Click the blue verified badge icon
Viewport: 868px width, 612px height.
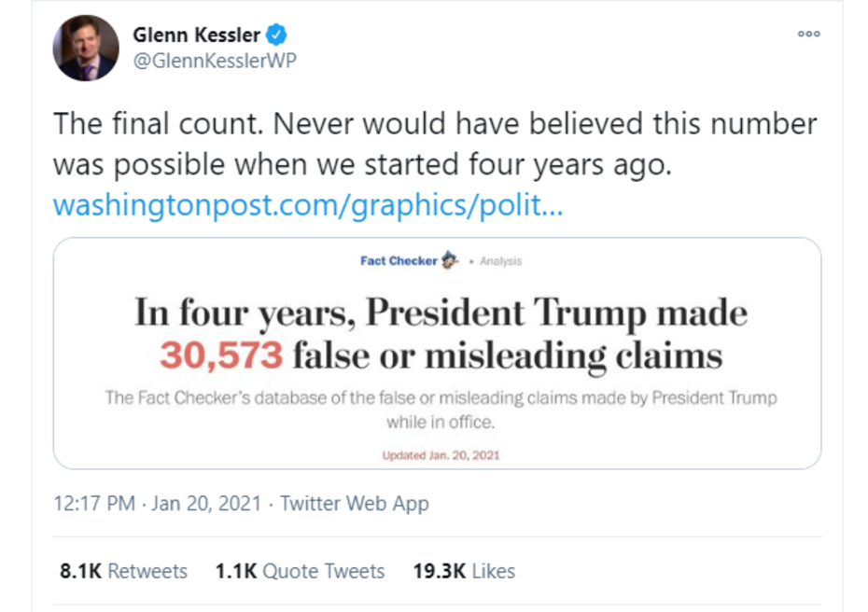(x=276, y=35)
